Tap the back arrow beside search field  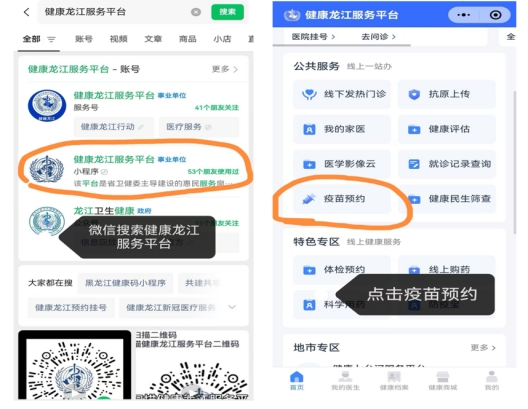coord(27,12)
